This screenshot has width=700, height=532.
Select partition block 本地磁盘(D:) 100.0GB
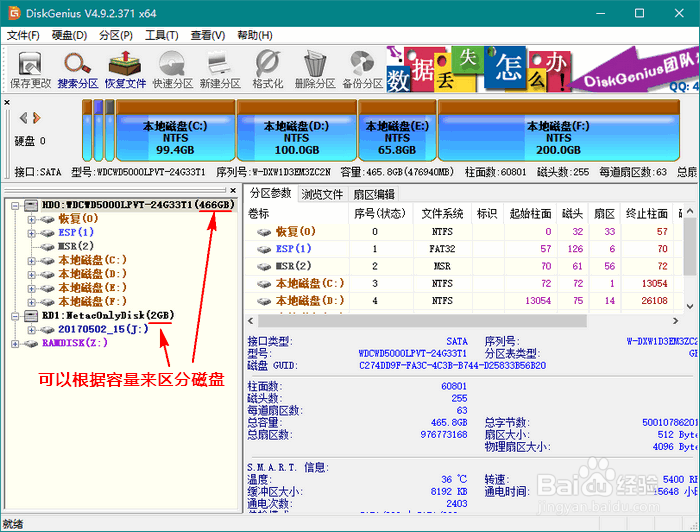tap(296, 130)
